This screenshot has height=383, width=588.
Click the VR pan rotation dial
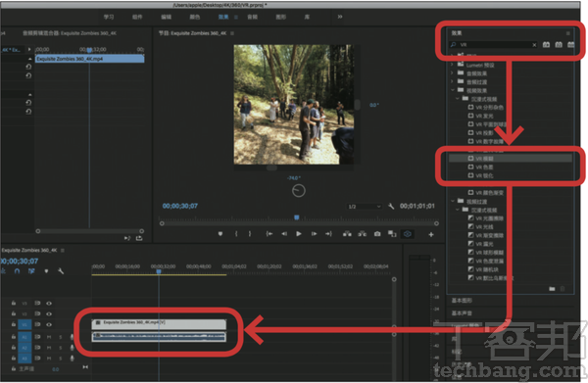[x=299, y=191]
